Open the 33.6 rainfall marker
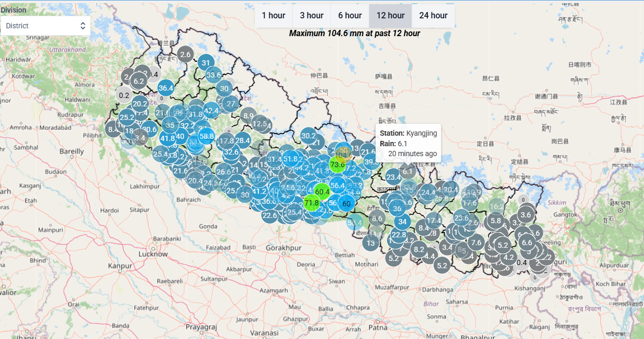The height and width of the screenshot is (339, 644). (x=214, y=74)
